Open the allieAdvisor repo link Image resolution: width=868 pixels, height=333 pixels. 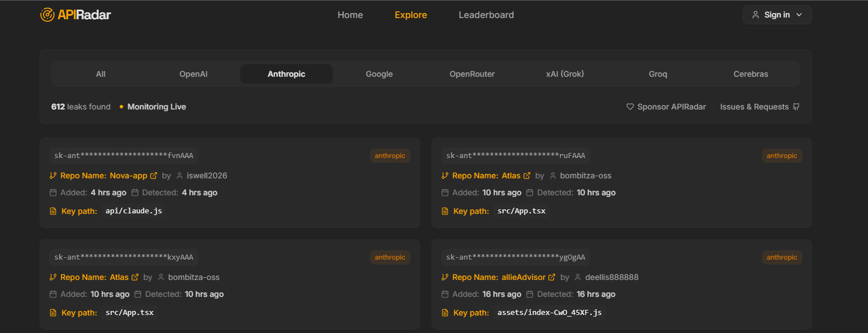(x=524, y=277)
